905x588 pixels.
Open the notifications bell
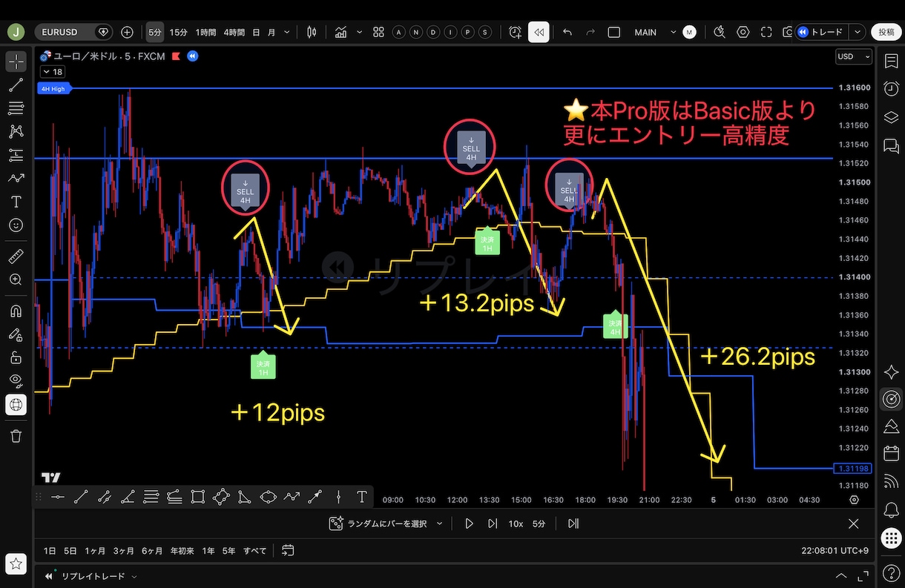click(891, 510)
